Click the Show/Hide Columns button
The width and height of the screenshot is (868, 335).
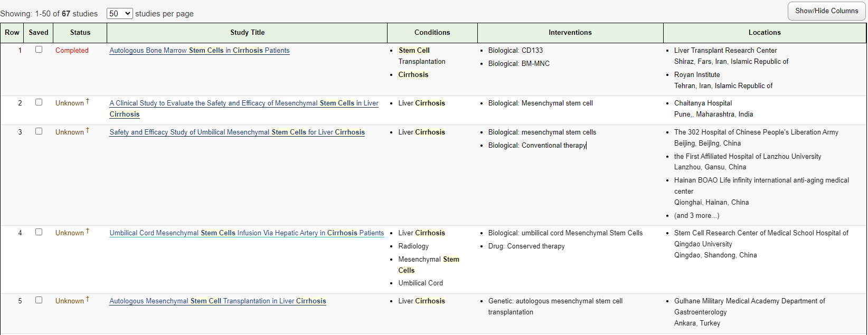tap(826, 11)
